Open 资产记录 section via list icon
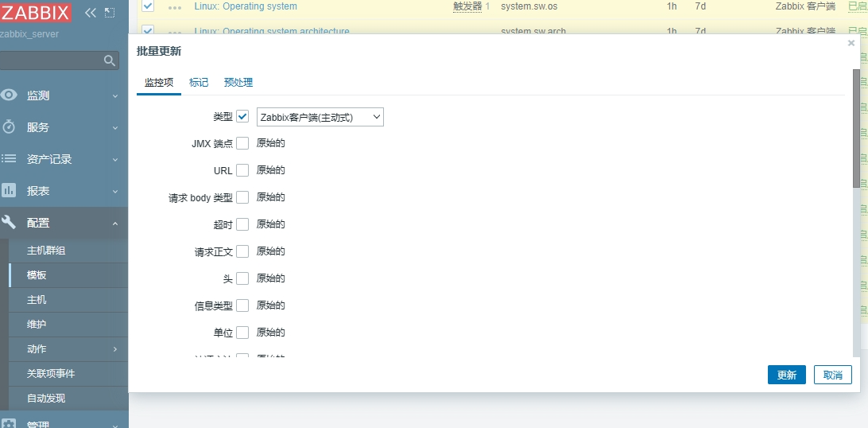The width and height of the screenshot is (868, 428). (10, 159)
